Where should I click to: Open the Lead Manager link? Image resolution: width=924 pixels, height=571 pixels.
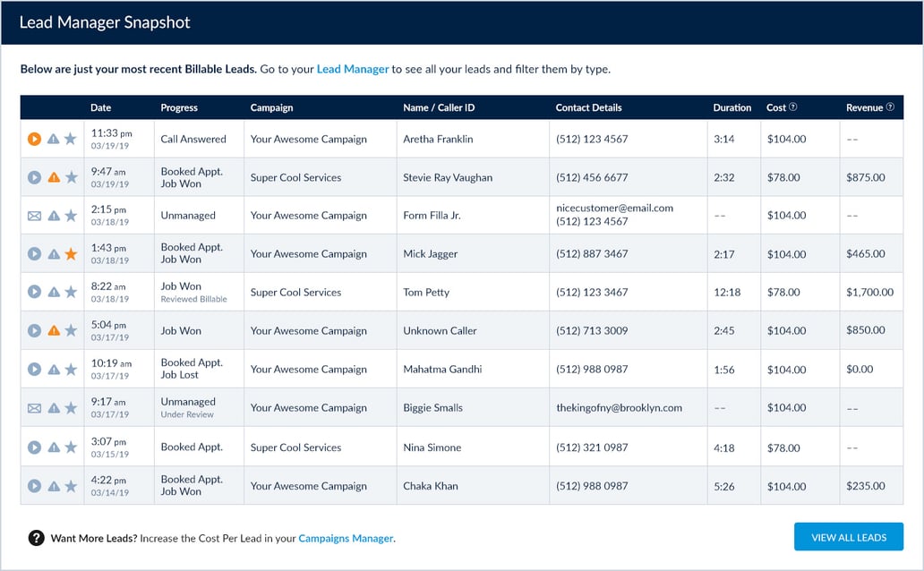coord(352,68)
